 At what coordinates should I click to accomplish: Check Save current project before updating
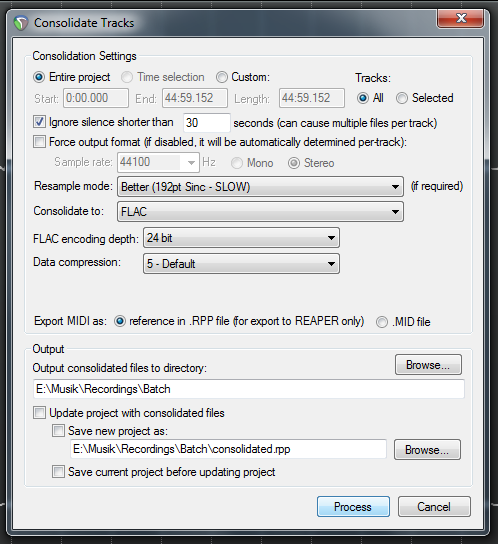(58, 472)
